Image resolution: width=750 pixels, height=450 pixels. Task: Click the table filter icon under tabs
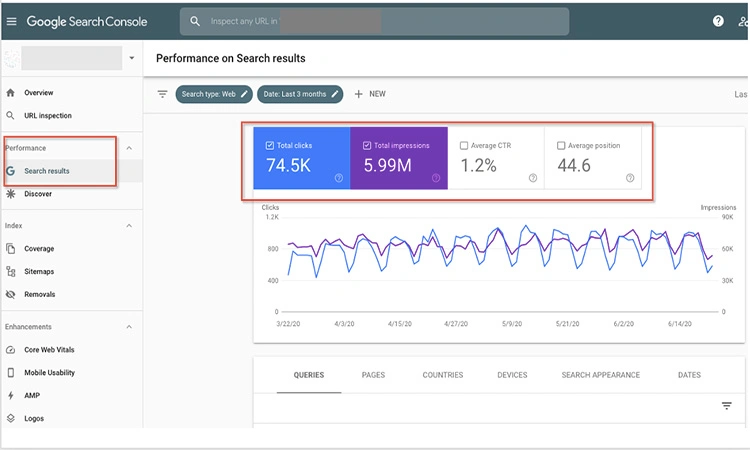727,406
